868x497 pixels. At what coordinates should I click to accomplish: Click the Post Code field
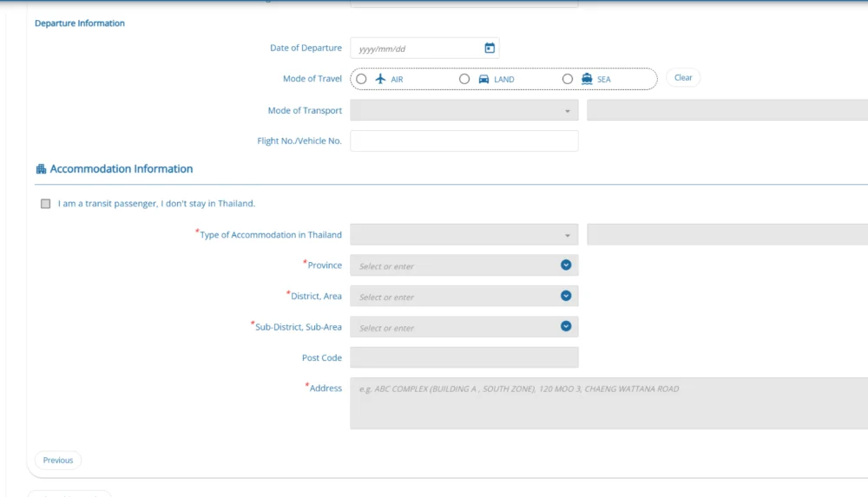pos(464,357)
